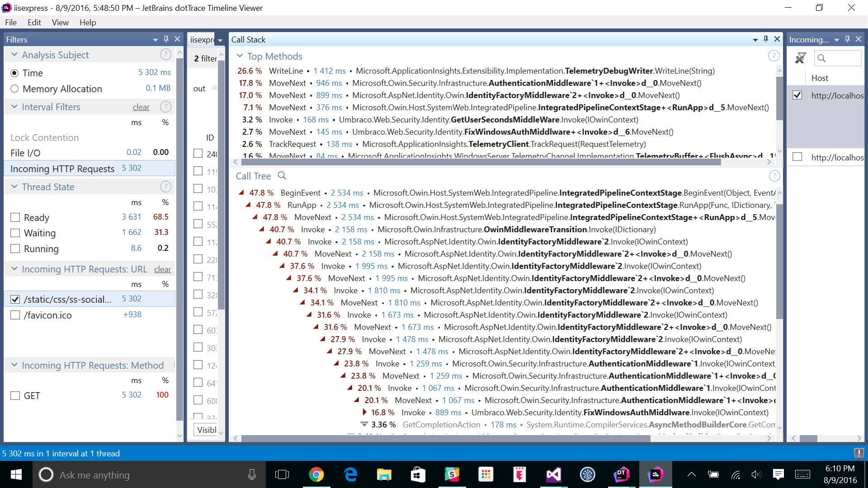The width and height of the screenshot is (868, 488).
Task: Open Filters panel options dropdown arrow
Action: [x=155, y=40]
